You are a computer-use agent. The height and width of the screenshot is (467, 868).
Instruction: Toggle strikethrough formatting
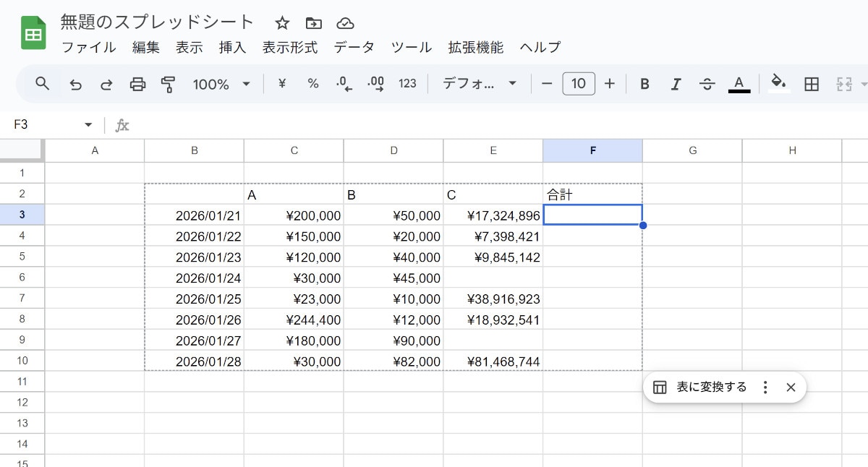707,85
